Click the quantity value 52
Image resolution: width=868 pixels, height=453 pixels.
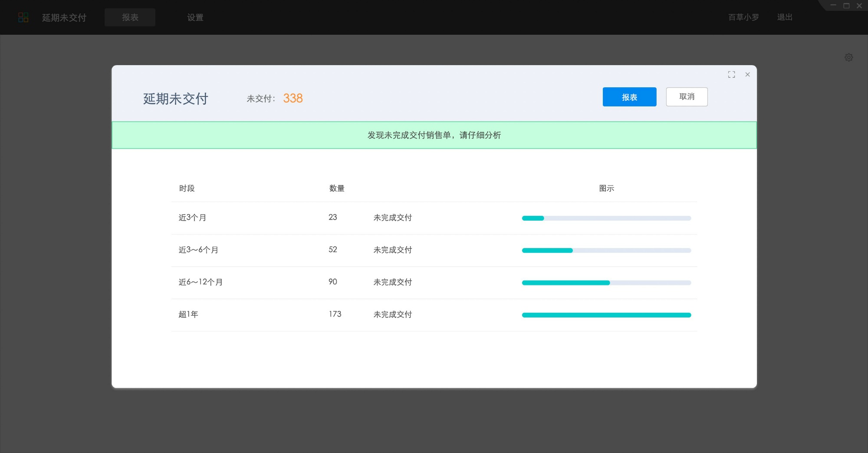333,249
